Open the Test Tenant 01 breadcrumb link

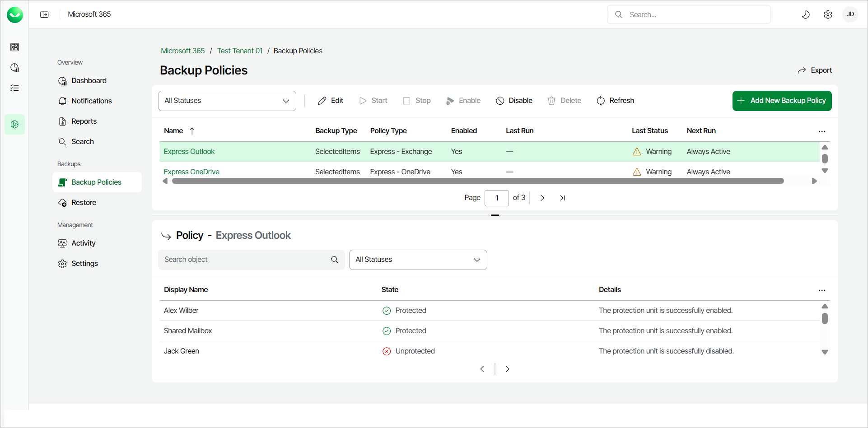(x=239, y=51)
